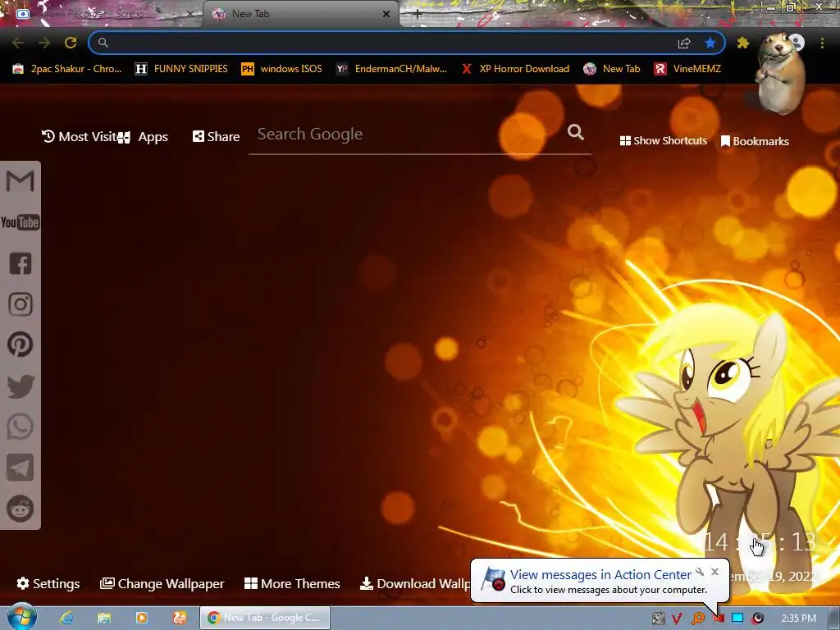Click the notification options wrench icon

pos(700,572)
